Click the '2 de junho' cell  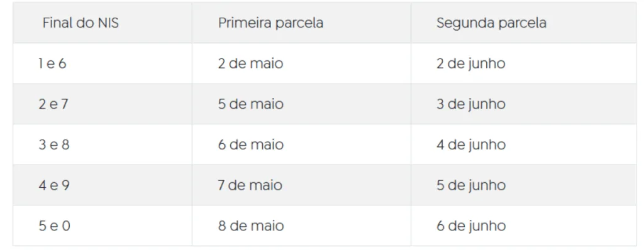click(524, 63)
